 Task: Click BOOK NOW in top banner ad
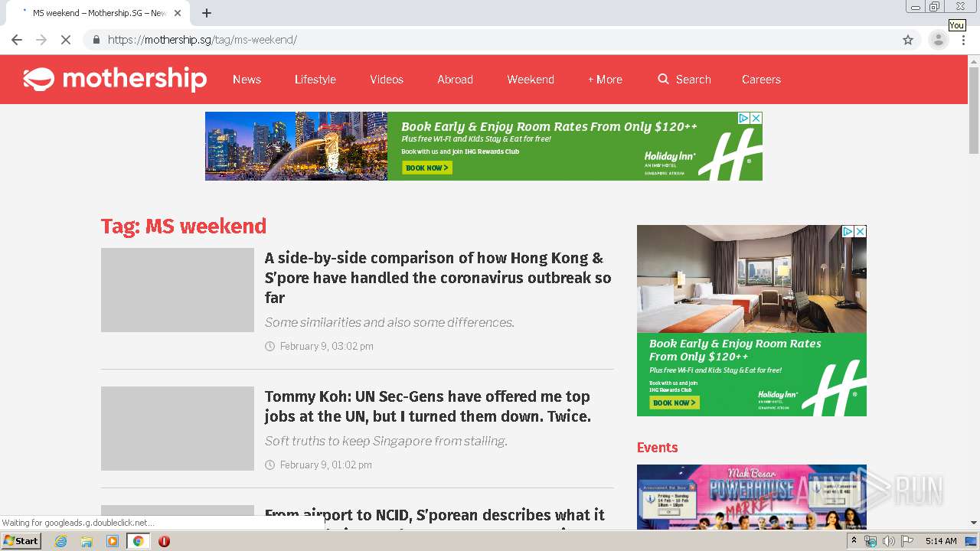click(x=426, y=168)
